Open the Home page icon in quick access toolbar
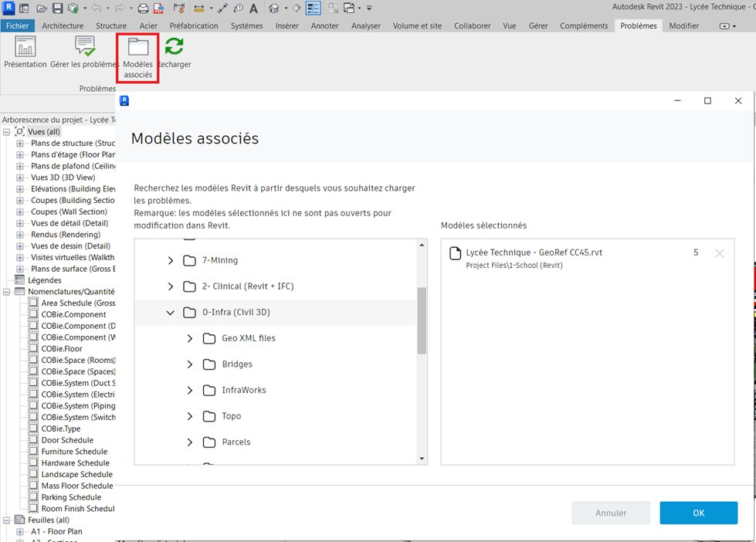The height and width of the screenshot is (542, 756). 24,8
